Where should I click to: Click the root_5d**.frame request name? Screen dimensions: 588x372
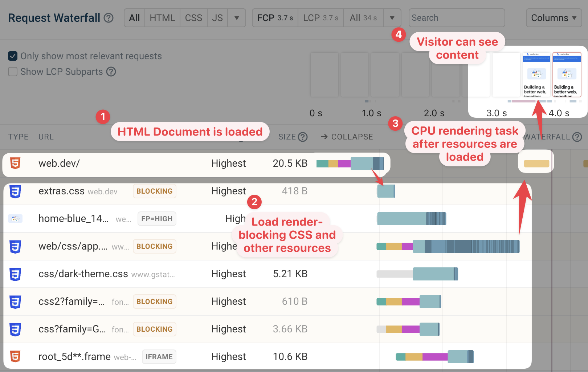[x=74, y=357]
